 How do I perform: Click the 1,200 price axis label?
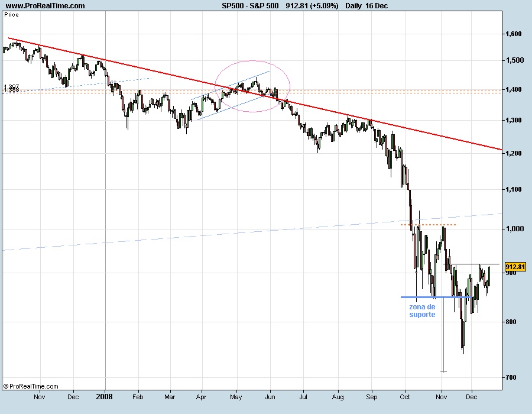pos(513,153)
